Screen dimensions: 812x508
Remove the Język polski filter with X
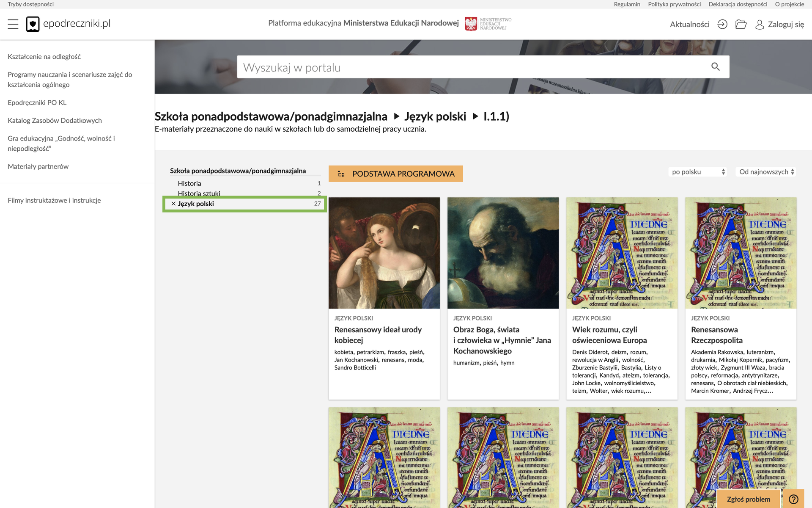point(173,204)
